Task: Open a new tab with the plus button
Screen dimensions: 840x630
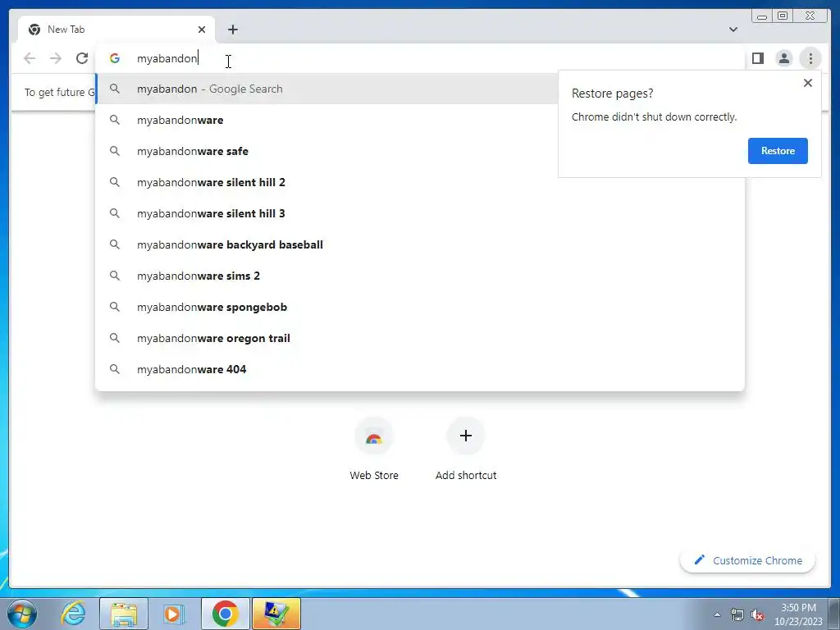Action: pos(232,30)
